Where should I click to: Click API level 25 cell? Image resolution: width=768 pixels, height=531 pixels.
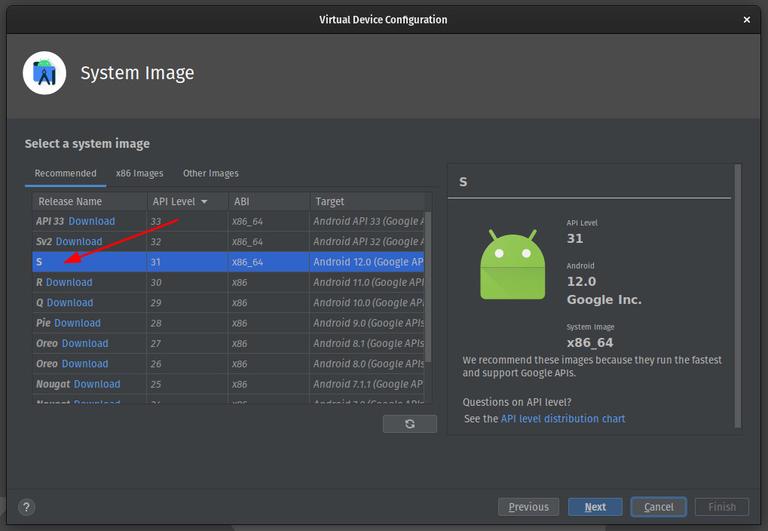pyautogui.click(x=188, y=384)
